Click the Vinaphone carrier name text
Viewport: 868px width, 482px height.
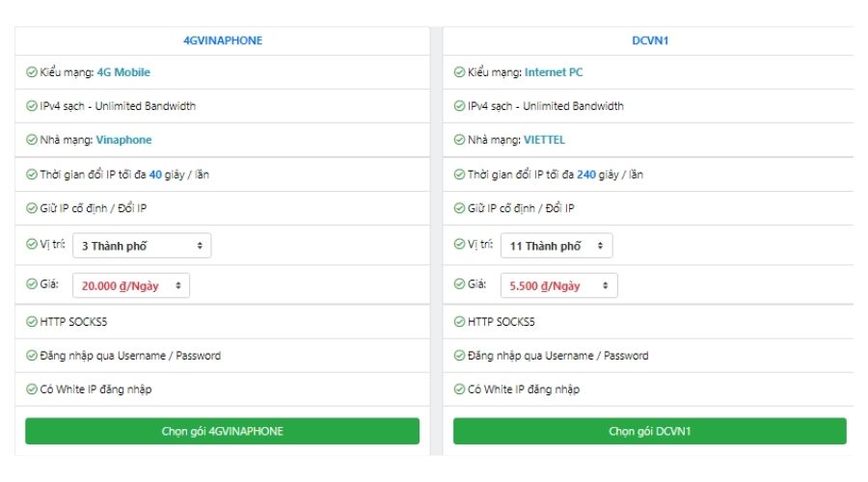click(123, 140)
